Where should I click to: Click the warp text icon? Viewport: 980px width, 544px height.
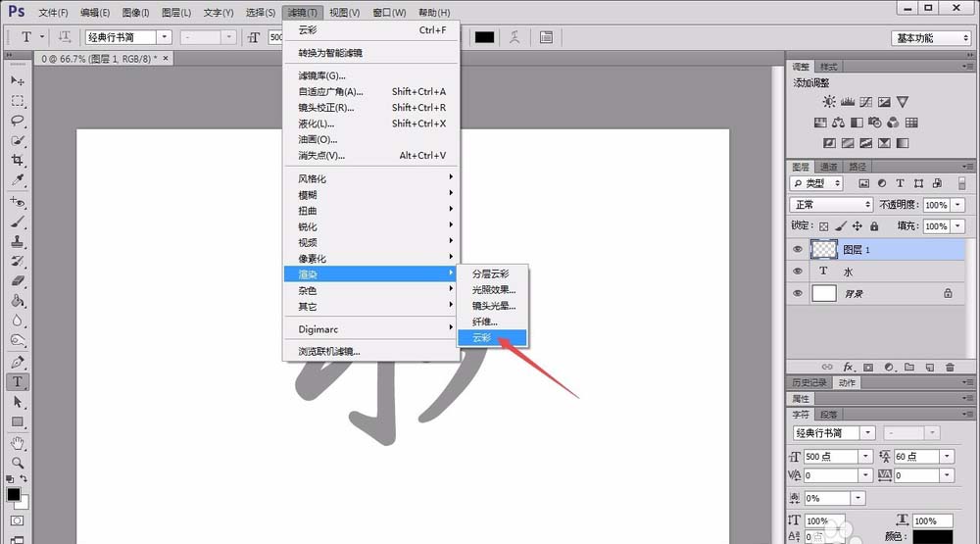pos(514,37)
